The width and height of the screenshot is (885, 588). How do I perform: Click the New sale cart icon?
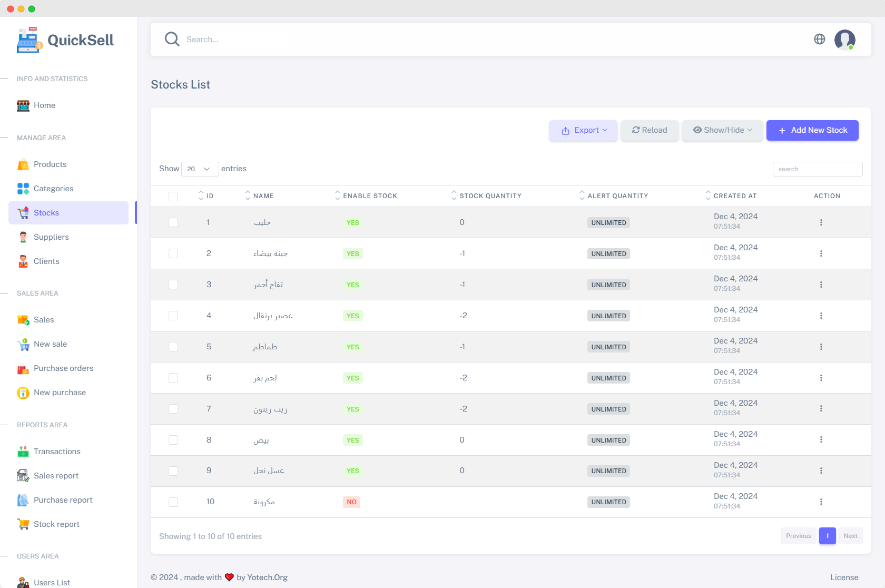tap(23, 344)
